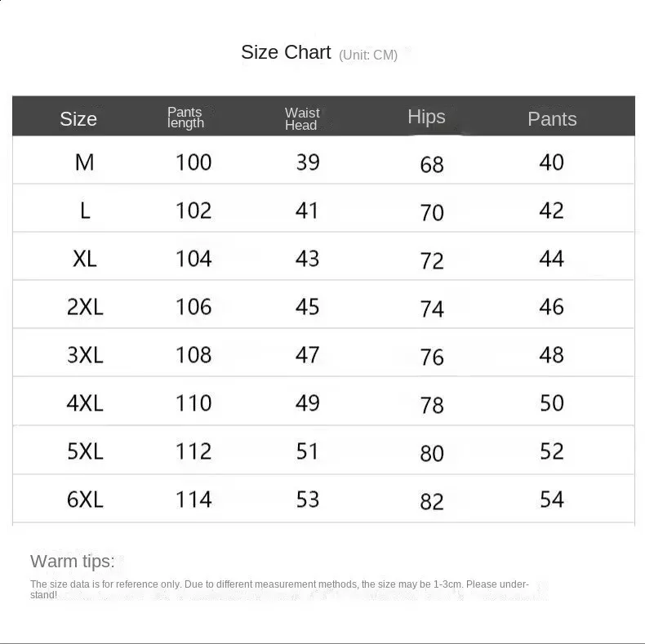Select the 3XL size row label
The height and width of the screenshot is (644, 645).
[x=85, y=355]
